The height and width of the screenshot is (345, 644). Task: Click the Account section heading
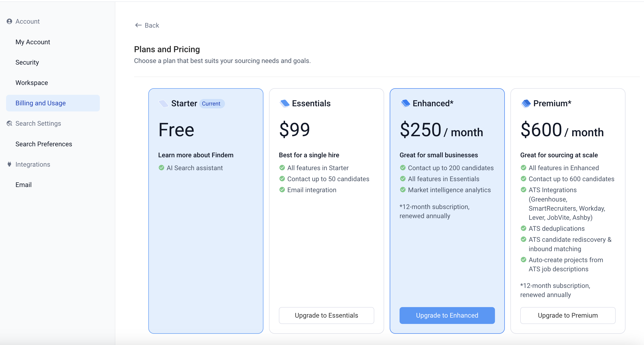tap(27, 22)
